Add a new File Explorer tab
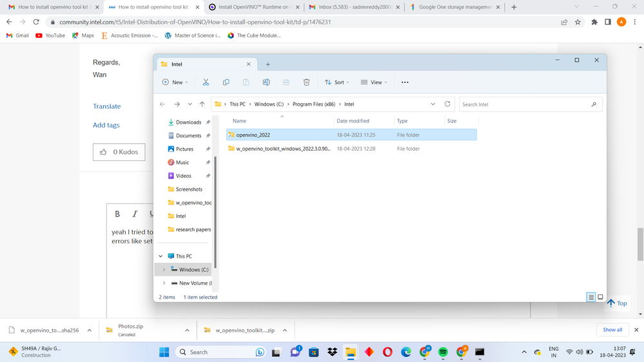Image resolution: width=644 pixels, height=362 pixels. coord(268,64)
